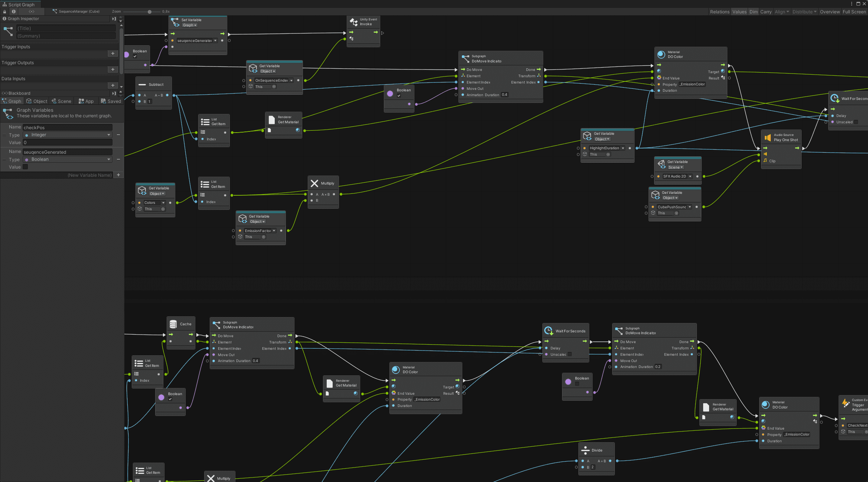Open the seuqenceGenerated Boolean type dropdown
This screenshot has height=482, width=868.
coord(68,160)
